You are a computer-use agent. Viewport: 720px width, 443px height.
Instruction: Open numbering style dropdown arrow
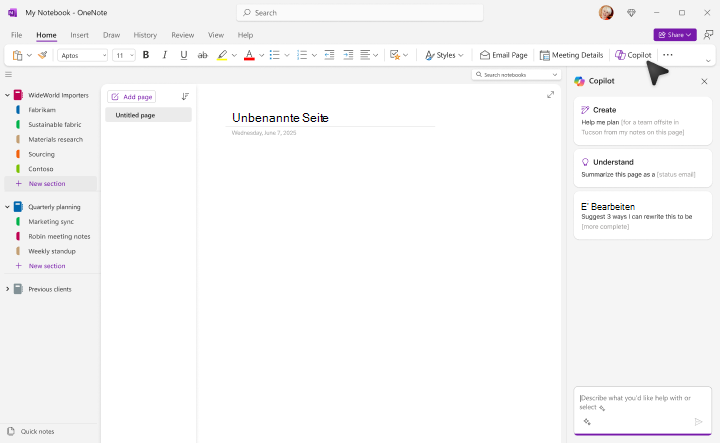314,56
